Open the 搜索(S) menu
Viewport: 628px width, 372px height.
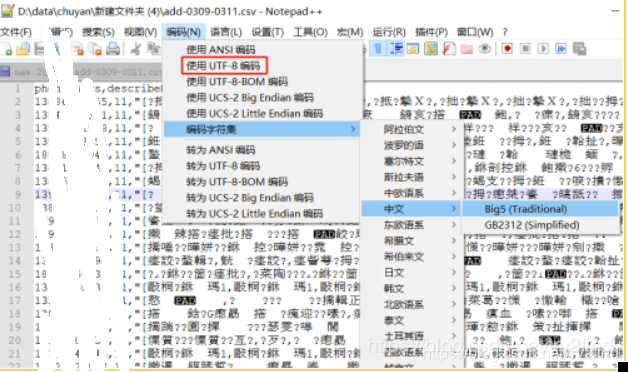point(98,32)
